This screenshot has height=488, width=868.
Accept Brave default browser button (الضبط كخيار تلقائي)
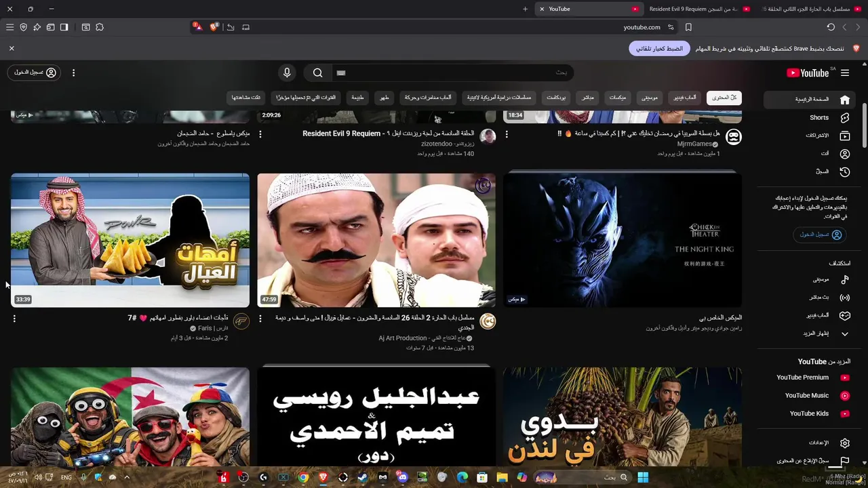coord(659,49)
